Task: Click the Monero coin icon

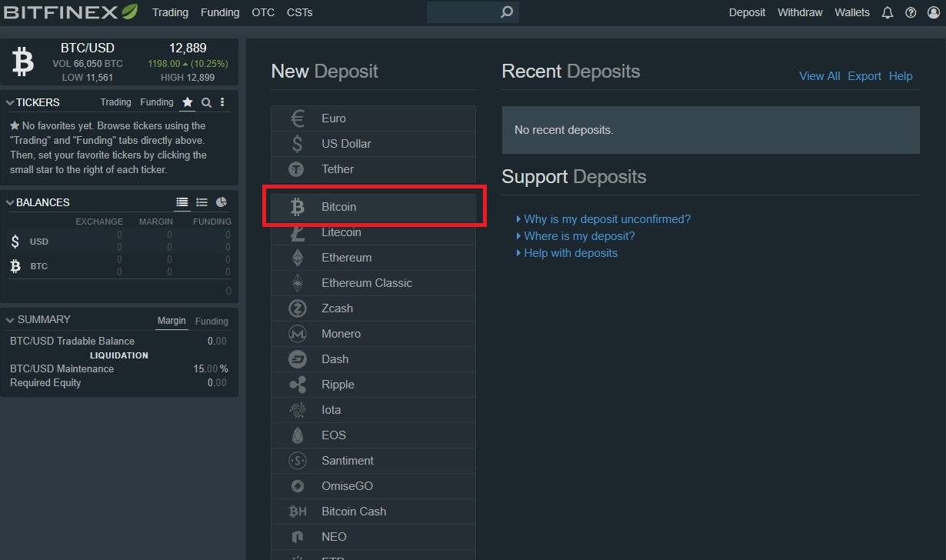Action: pos(297,334)
